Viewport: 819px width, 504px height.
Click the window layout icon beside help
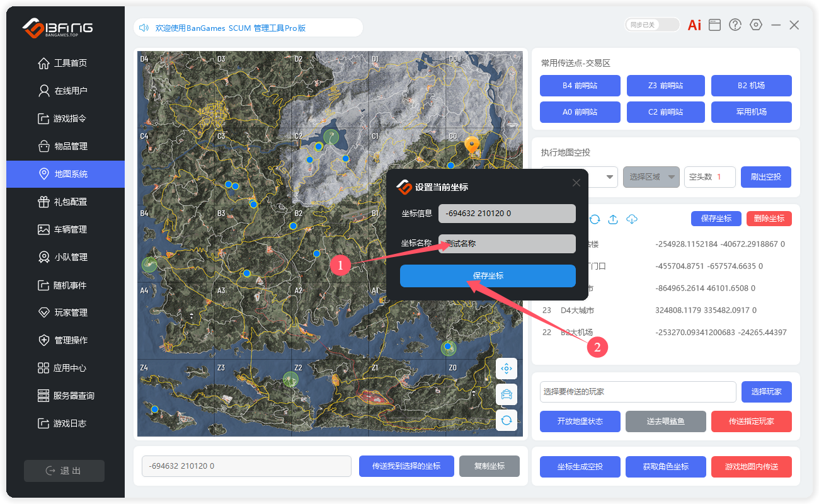tap(714, 25)
